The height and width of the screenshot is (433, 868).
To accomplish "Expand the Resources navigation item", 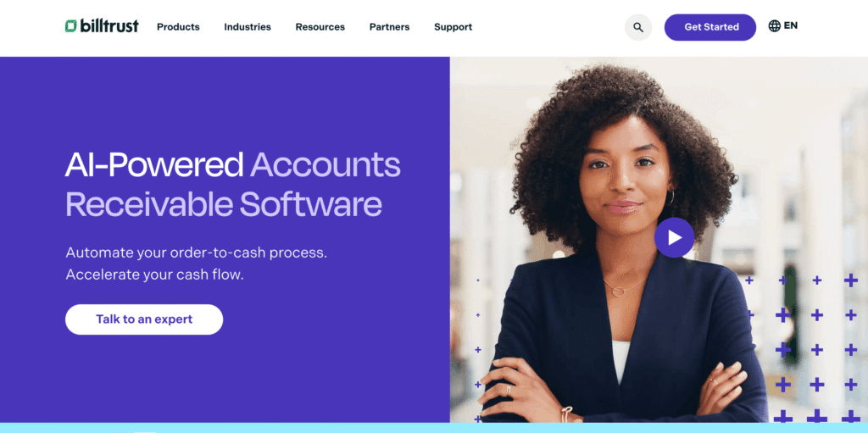I will point(320,26).
